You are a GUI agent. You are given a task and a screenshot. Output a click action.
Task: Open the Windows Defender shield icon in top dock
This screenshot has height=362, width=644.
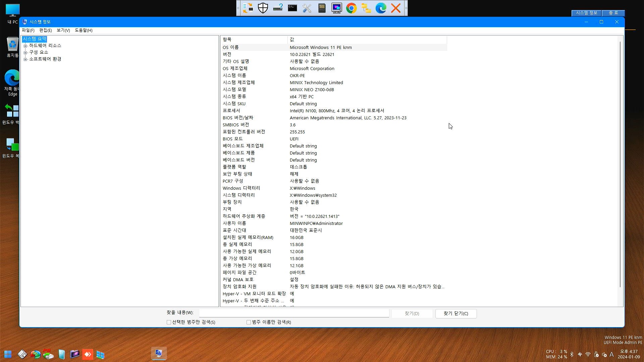(263, 8)
